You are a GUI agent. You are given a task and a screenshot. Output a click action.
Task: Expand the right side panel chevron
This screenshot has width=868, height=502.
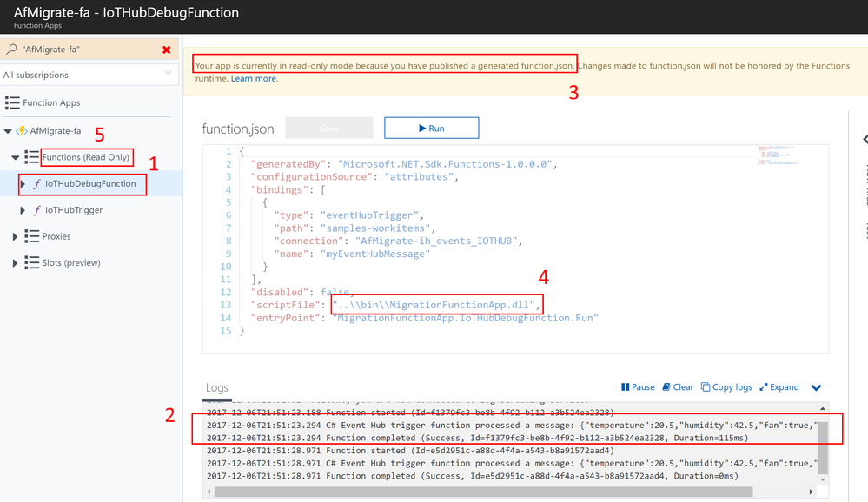pos(865,140)
